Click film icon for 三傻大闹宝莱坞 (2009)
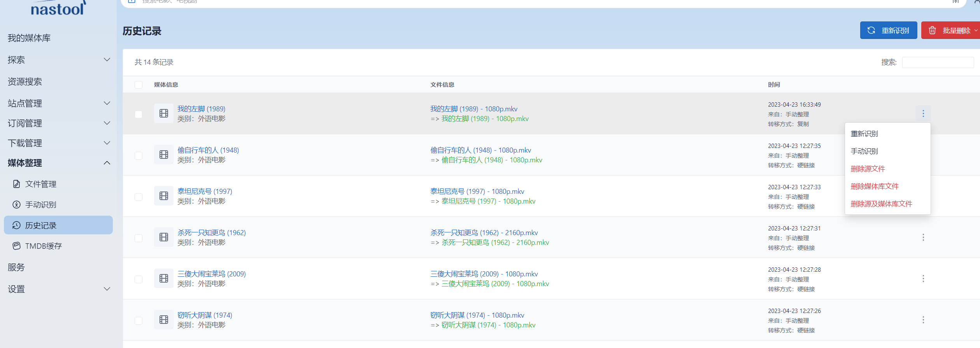Screen dimensions: 980x348 click(x=164, y=278)
